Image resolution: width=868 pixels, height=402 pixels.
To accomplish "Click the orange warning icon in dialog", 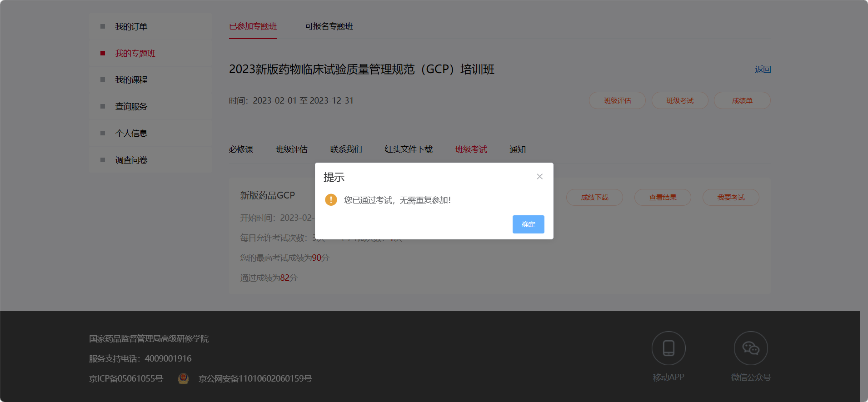I will point(331,200).
